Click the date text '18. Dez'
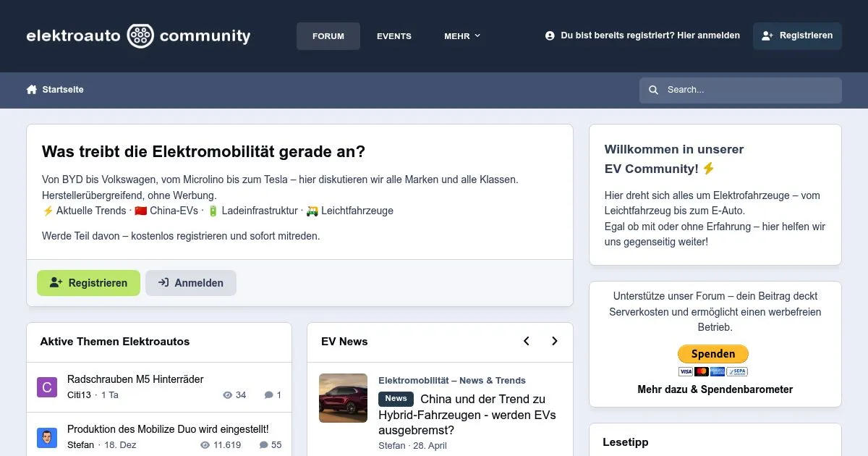This screenshot has width=868, height=456. pos(120,445)
